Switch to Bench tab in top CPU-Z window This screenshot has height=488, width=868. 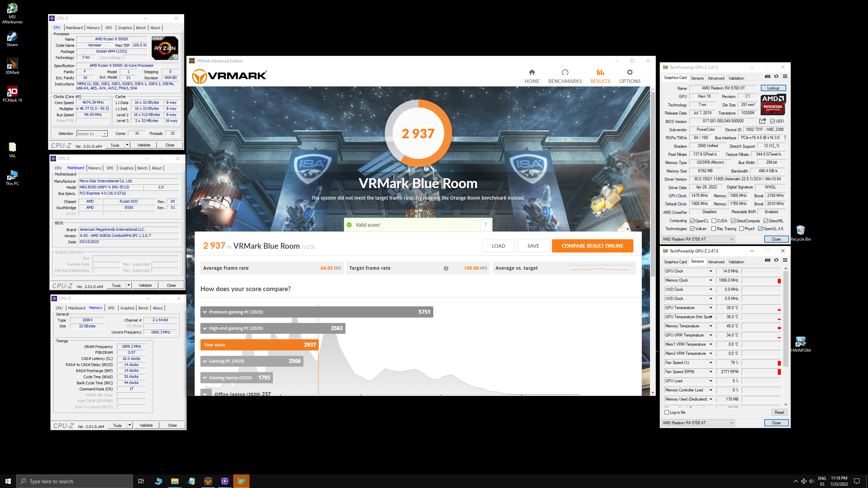pyautogui.click(x=141, y=28)
